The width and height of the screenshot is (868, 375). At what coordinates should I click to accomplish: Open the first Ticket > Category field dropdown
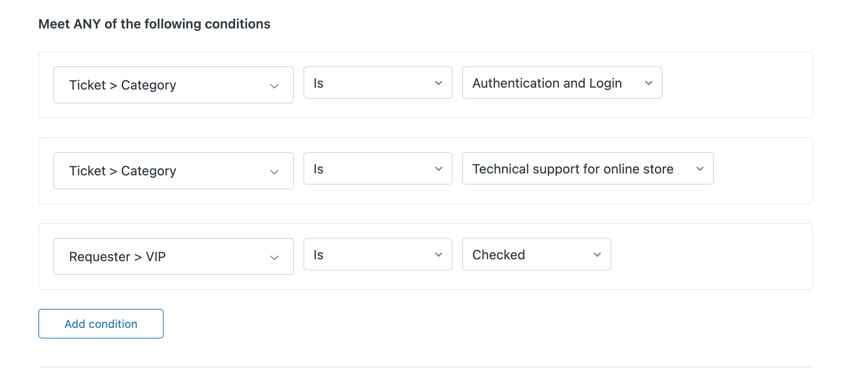(x=173, y=85)
